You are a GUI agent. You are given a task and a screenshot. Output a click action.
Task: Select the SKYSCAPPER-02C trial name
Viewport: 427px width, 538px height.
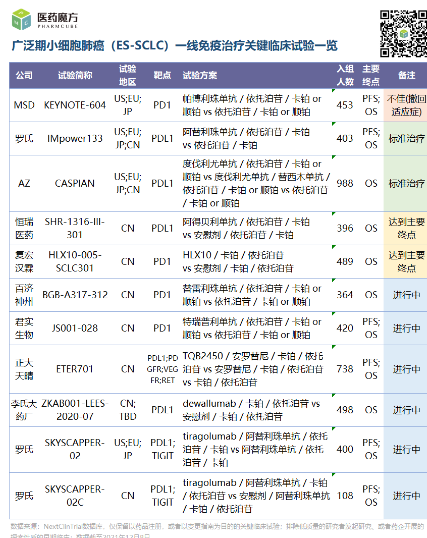click(75, 495)
